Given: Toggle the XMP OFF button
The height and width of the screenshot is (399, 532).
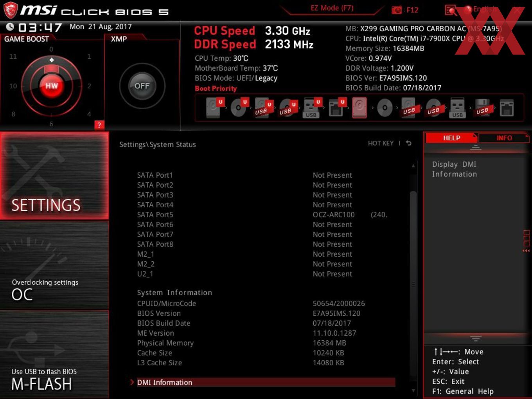Looking at the screenshot, I should coord(142,86).
